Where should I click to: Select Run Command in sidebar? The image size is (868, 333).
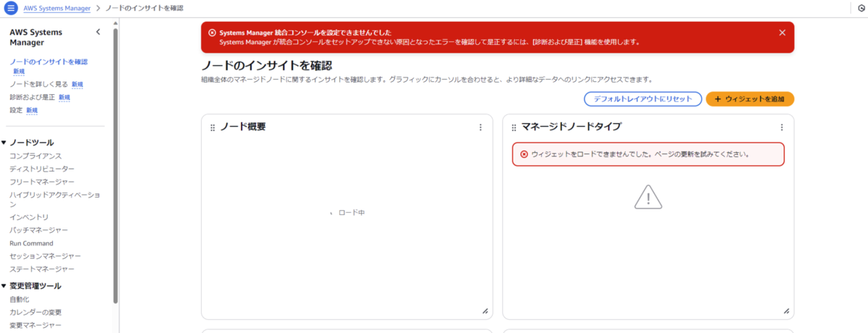click(31, 243)
